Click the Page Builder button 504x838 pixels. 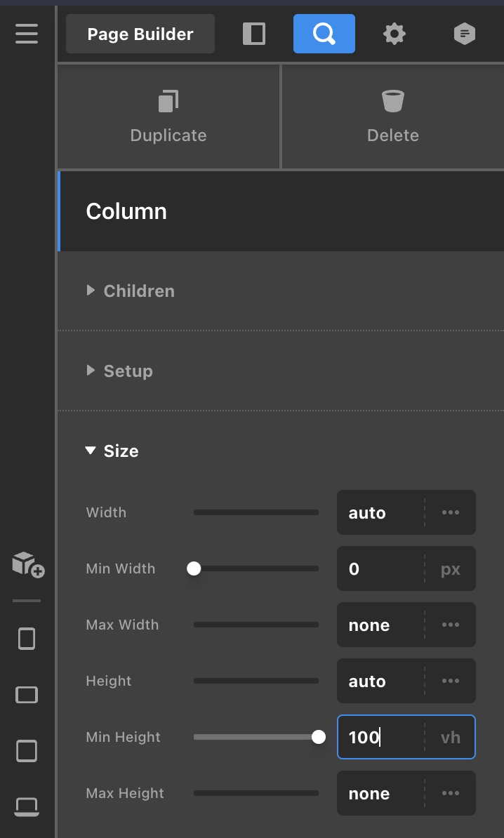tap(140, 34)
